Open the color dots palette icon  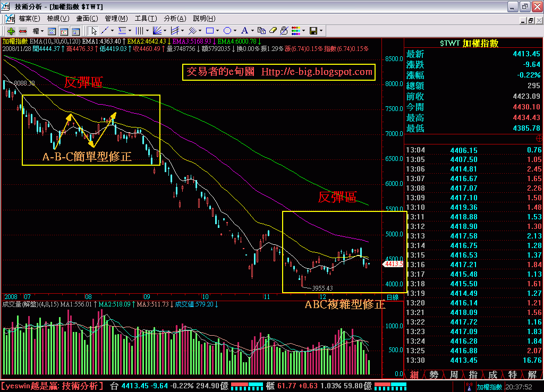point(295,31)
